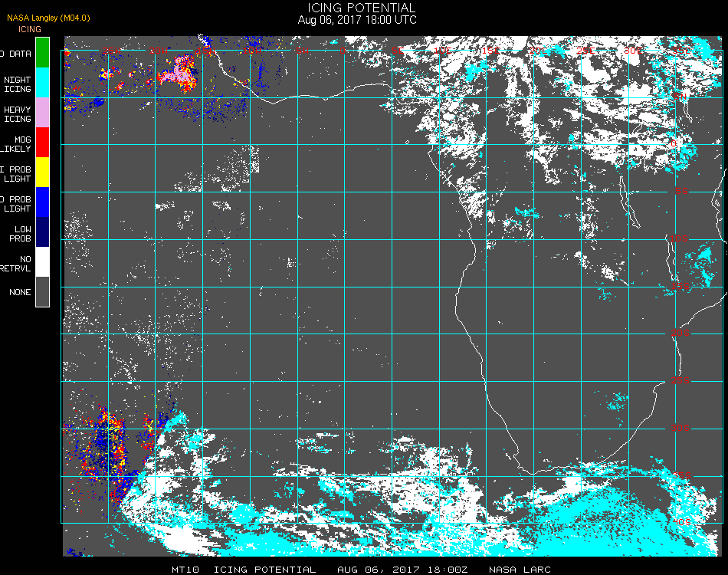The width and height of the screenshot is (728, 575).
Task: Click the MOG LIKELY legend label
Action: tap(16, 144)
